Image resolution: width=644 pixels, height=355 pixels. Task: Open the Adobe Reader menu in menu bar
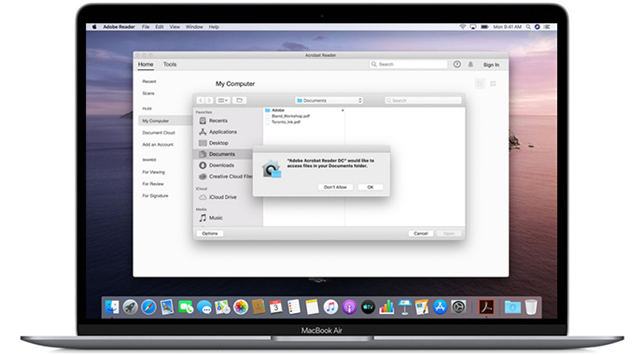119,27
